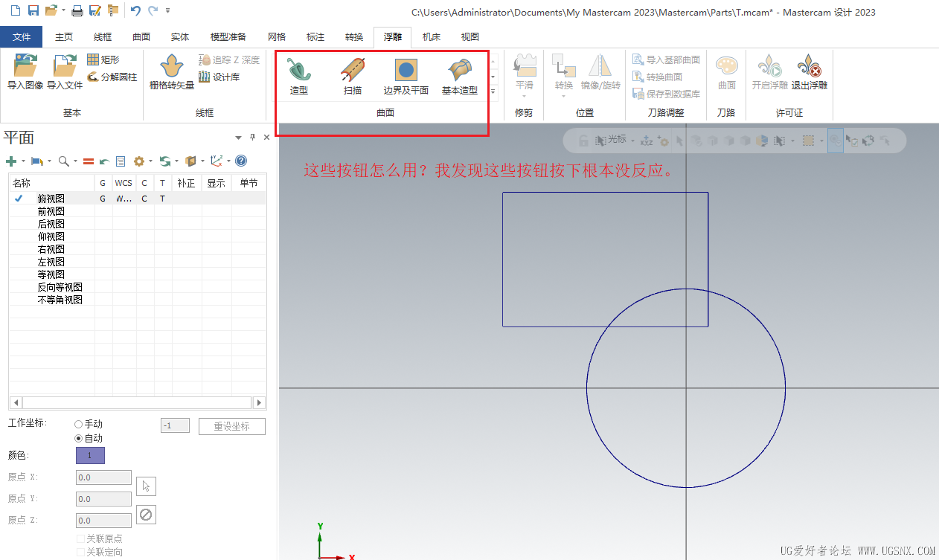Click the 名称 column header
Screen dimensions: 939x560
(52, 184)
